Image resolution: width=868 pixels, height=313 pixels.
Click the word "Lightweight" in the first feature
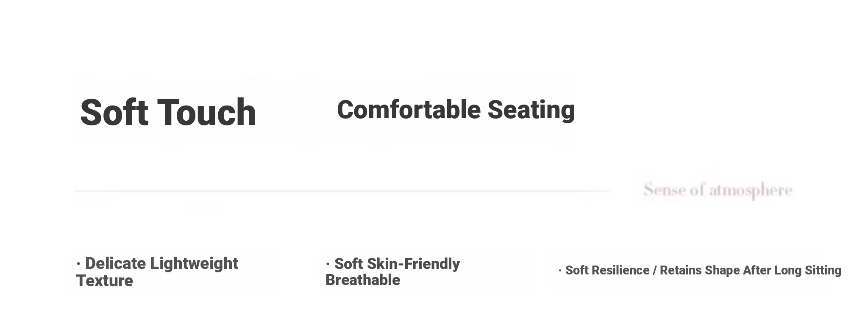click(194, 263)
